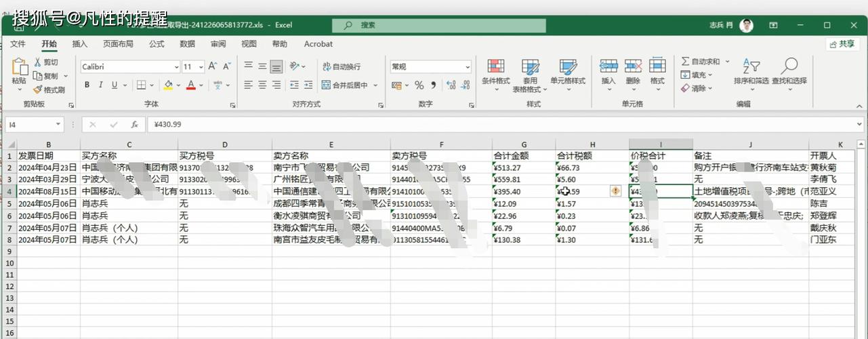
Task: Copy selection using 复制 icon
Action: (38, 76)
